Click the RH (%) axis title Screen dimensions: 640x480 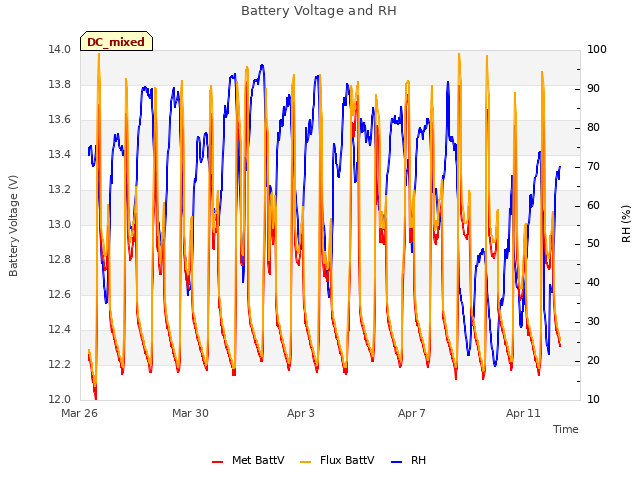(x=626, y=224)
